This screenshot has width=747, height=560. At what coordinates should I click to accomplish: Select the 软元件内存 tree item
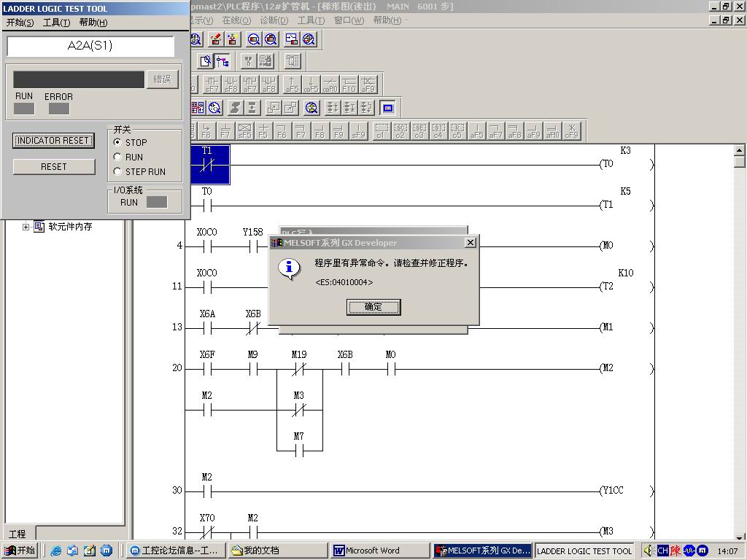coord(70,227)
